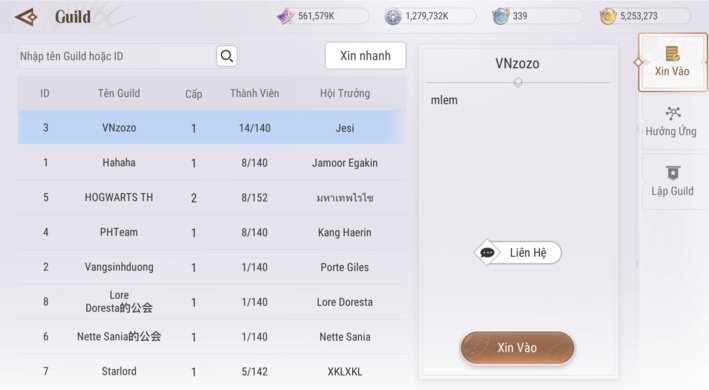
Task: Select the Hahaha guild row
Action: [x=212, y=163]
